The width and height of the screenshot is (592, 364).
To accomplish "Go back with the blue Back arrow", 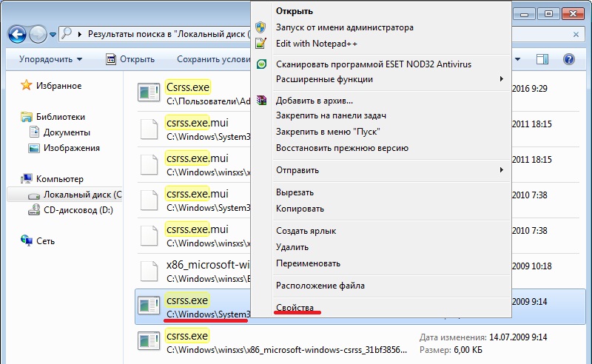I will (x=17, y=35).
